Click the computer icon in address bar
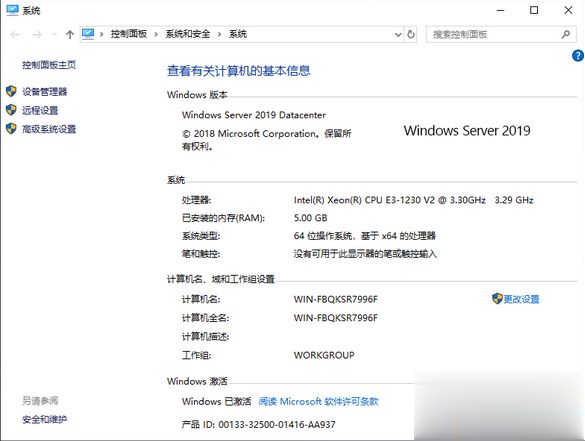This screenshot has width=585, height=441. [x=88, y=34]
